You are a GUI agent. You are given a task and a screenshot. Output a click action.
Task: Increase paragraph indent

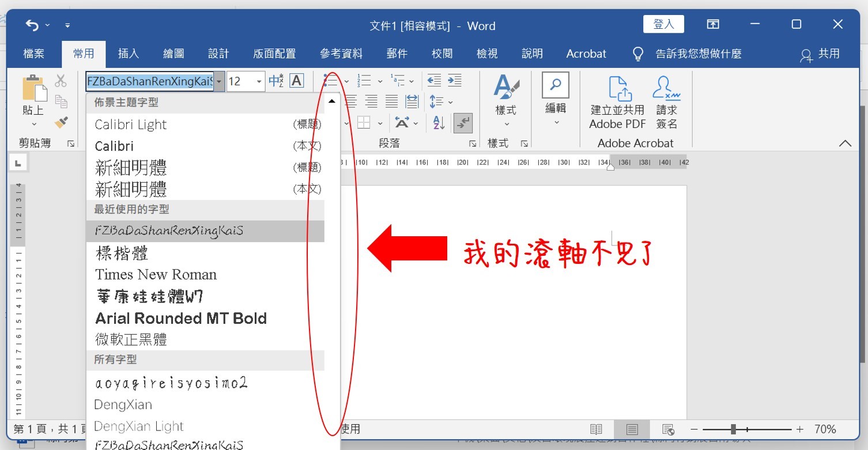(x=455, y=80)
